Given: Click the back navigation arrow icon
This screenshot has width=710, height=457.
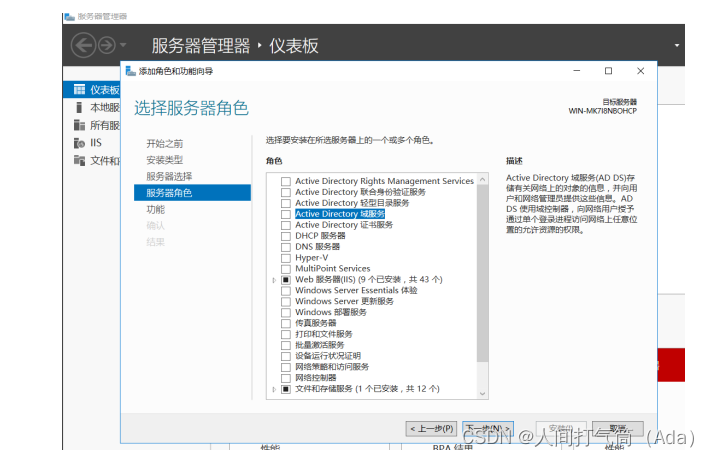Looking at the screenshot, I should 82,45.
